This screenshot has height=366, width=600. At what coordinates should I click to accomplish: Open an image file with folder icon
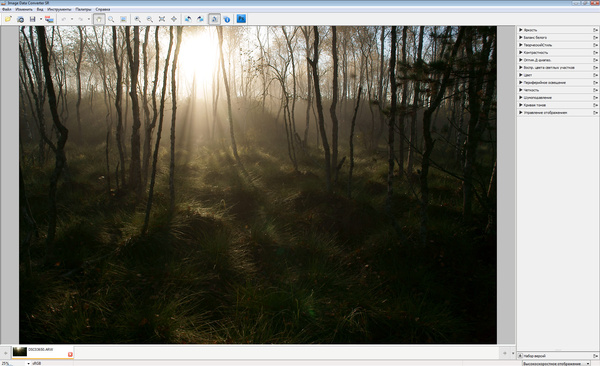pos(8,19)
